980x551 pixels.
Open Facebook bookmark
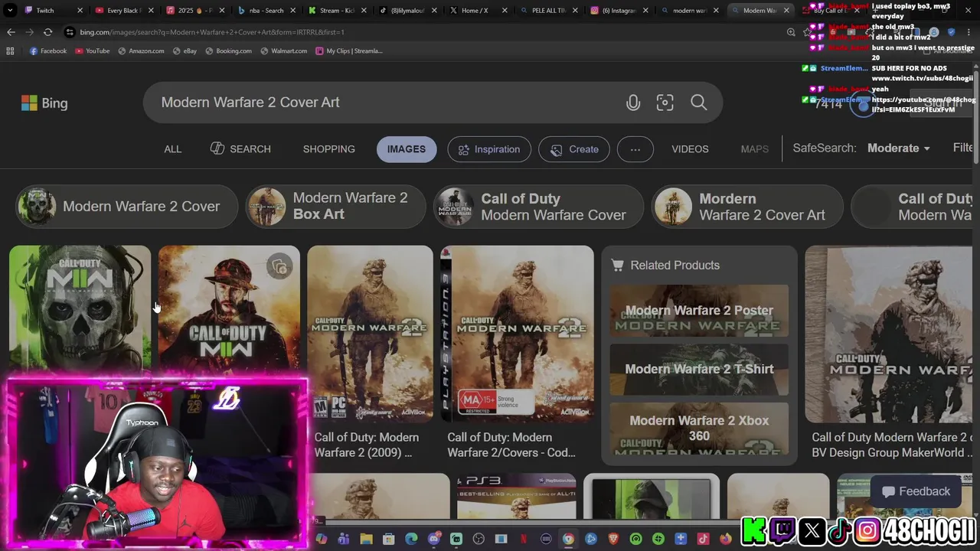[48, 51]
